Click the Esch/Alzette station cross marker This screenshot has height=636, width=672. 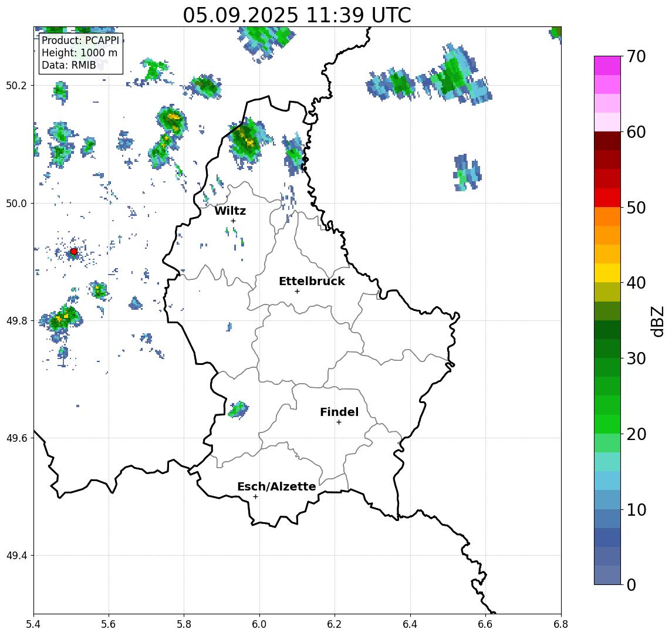point(255,497)
